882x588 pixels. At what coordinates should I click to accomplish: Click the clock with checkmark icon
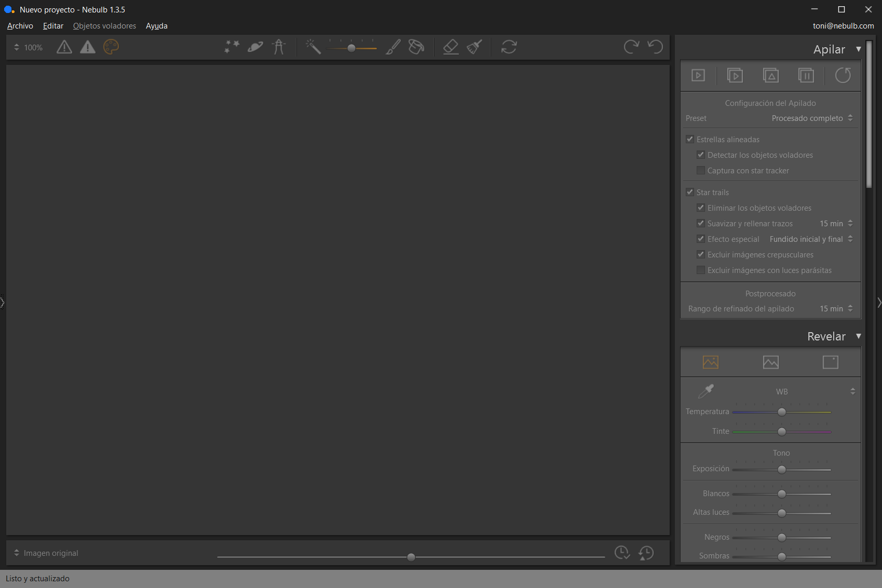[x=622, y=553]
